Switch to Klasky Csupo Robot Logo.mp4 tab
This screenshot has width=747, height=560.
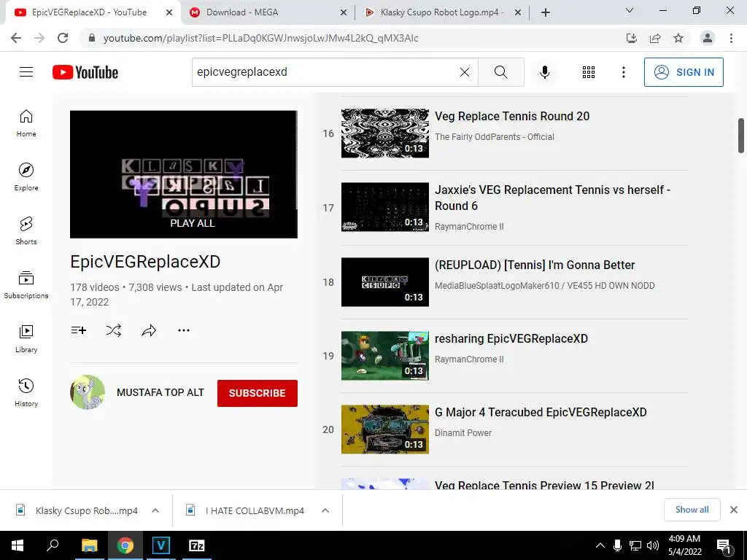click(x=441, y=12)
